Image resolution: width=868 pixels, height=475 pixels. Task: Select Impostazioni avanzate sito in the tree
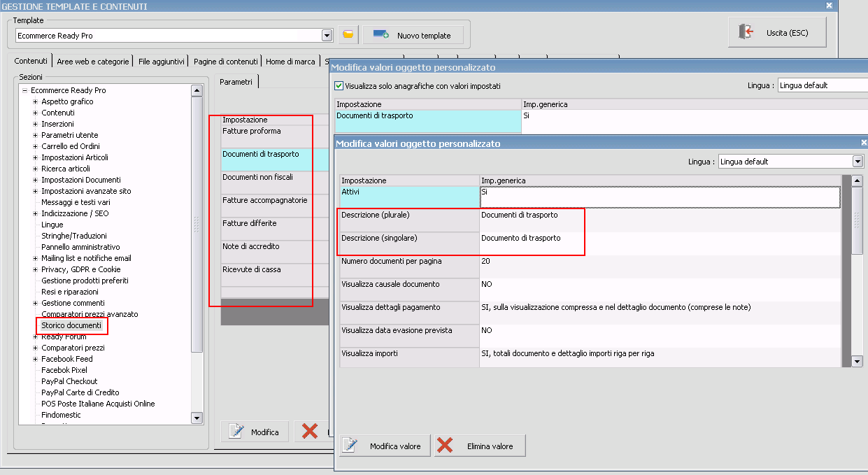pos(86,191)
